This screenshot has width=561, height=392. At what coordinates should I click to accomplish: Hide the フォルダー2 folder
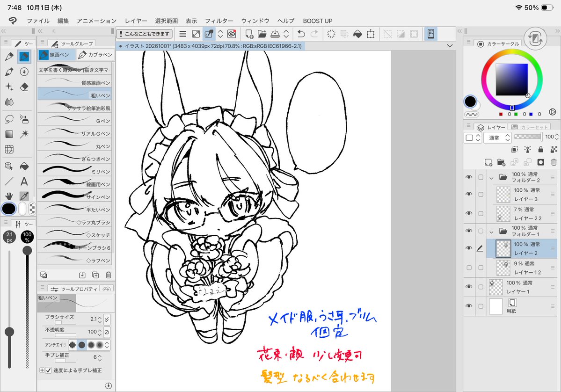click(x=469, y=177)
